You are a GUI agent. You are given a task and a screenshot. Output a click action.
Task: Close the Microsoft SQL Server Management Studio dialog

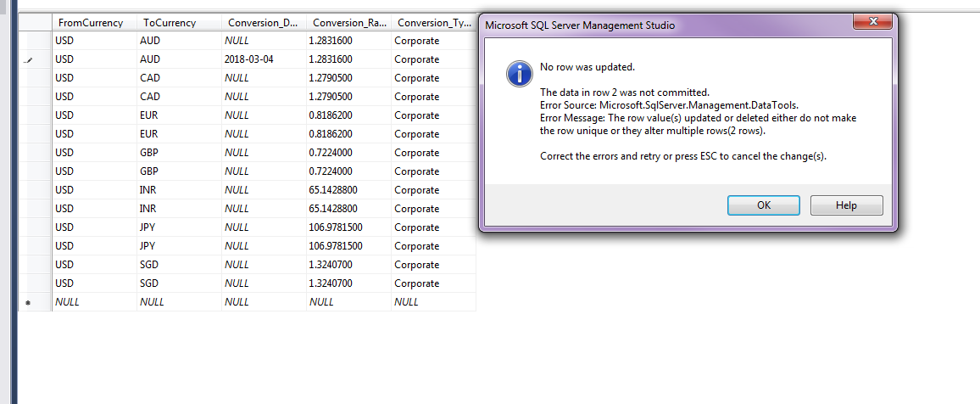[873, 22]
